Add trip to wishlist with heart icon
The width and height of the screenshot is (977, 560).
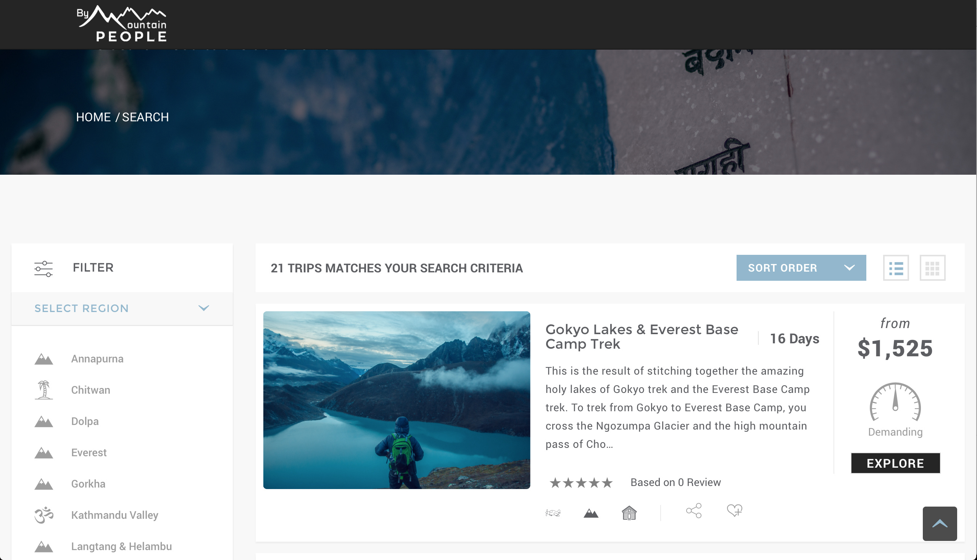735,510
